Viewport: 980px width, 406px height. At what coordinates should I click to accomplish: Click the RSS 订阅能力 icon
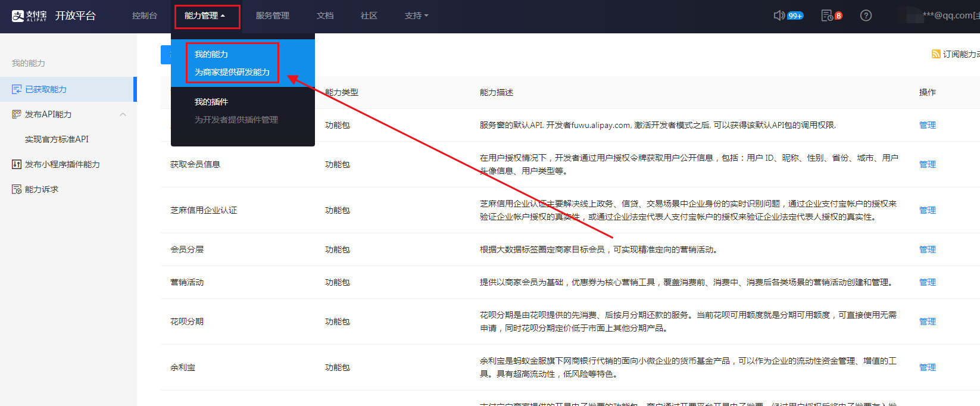(x=936, y=54)
